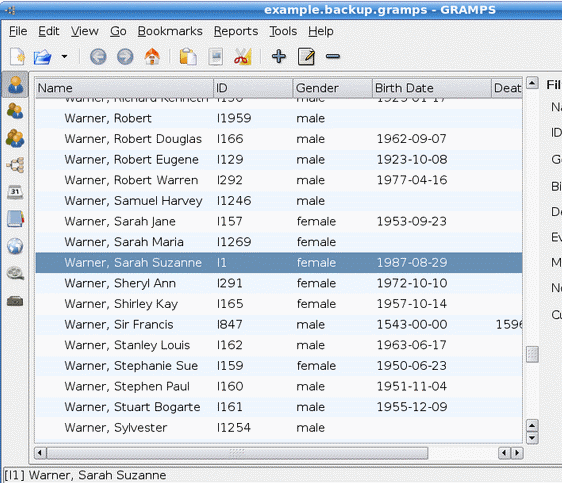Open Media view sidebar icon
This screenshot has width=562, height=483.
click(15, 273)
